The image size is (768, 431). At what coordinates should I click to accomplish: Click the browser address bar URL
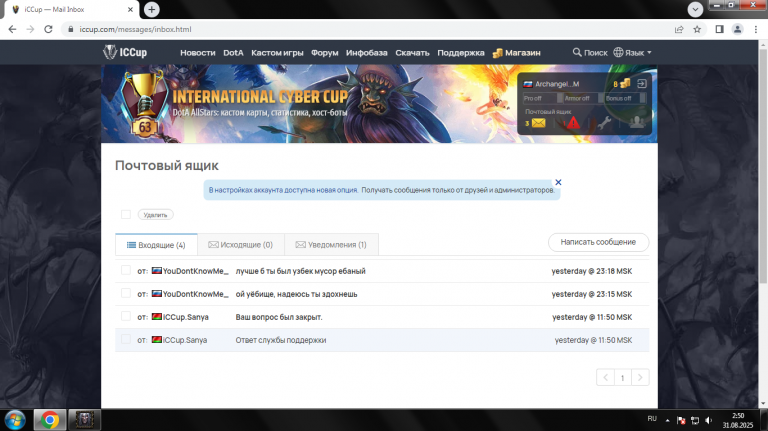tap(135, 29)
